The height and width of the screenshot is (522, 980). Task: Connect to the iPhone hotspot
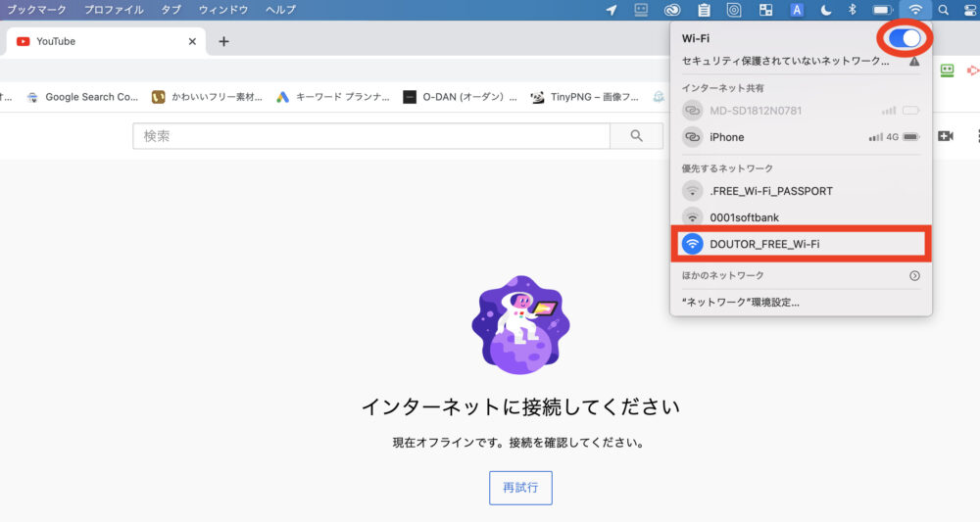pos(801,137)
